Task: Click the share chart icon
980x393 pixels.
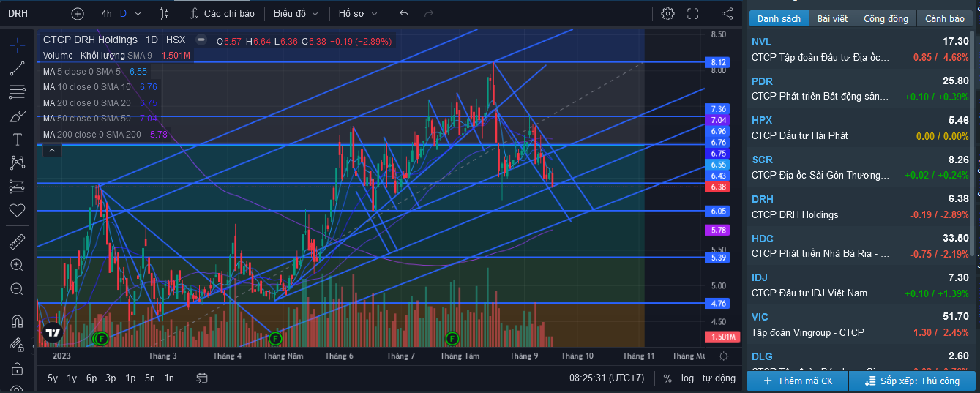Action: [x=727, y=13]
